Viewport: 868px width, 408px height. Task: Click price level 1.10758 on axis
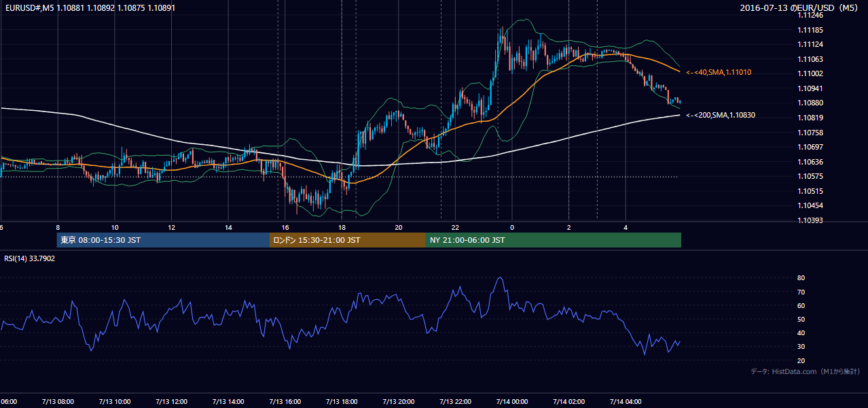tap(810, 133)
